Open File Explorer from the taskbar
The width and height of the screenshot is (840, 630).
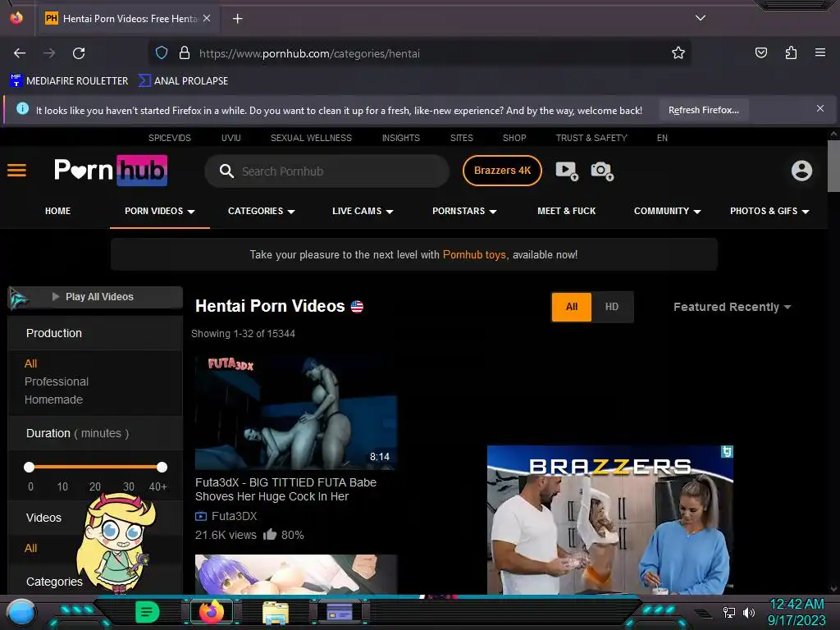(276, 613)
